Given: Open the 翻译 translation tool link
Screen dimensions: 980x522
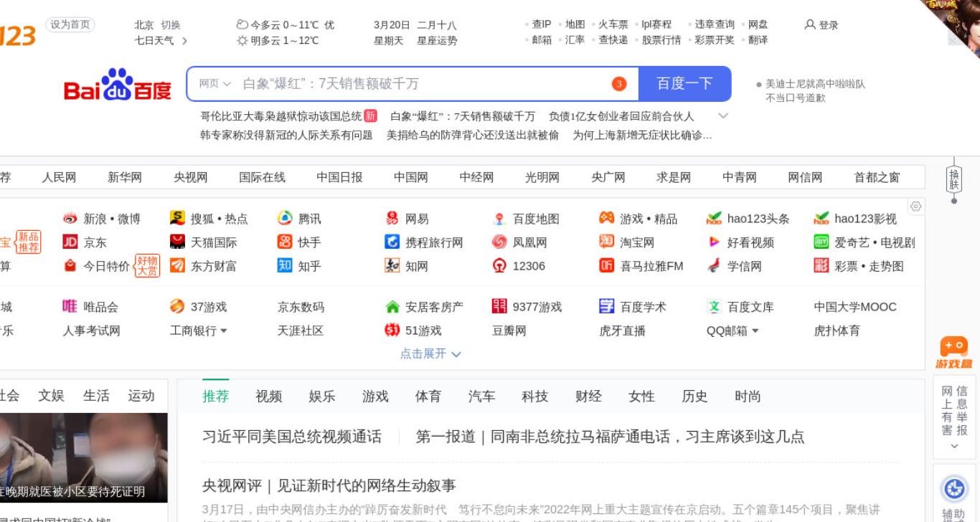Looking at the screenshot, I should 758,40.
